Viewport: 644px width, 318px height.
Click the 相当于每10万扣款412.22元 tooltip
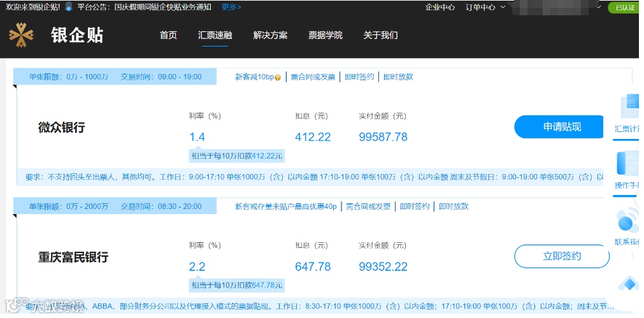[237, 156]
